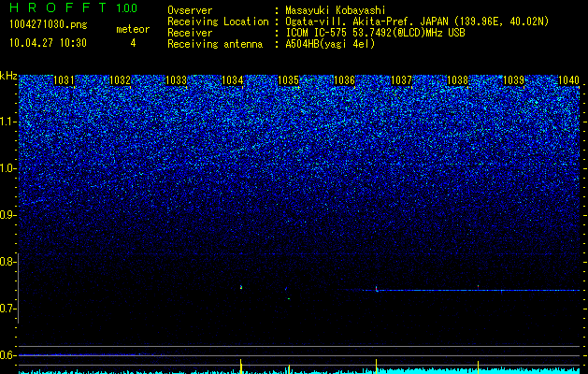Viewport: 588px width, 374px height.
Task: Select the Ogata-vill. Akita-Pref. JAPAN location text
Action: click(419, 22)
